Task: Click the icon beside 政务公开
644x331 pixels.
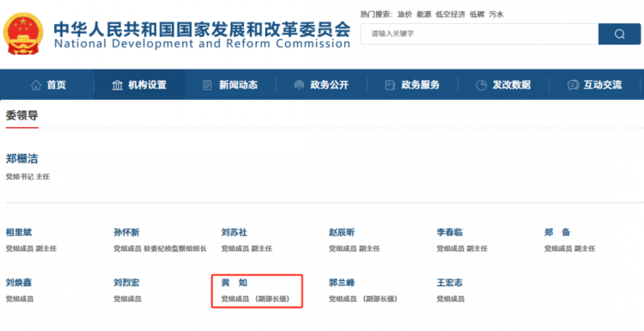Action: click(x=299, y=85)
